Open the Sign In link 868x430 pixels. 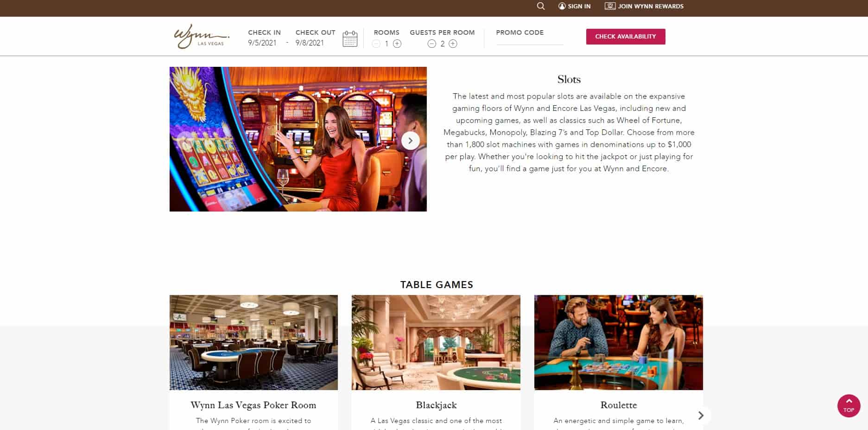[x=579, y=6]
